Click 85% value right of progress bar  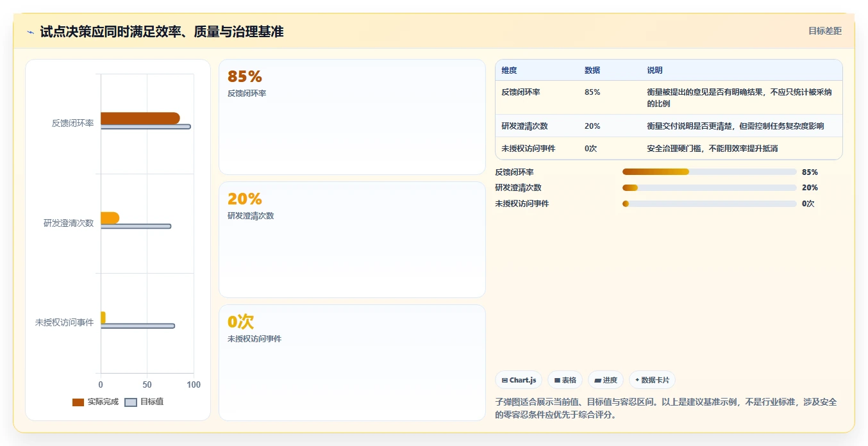click(810, 172)
